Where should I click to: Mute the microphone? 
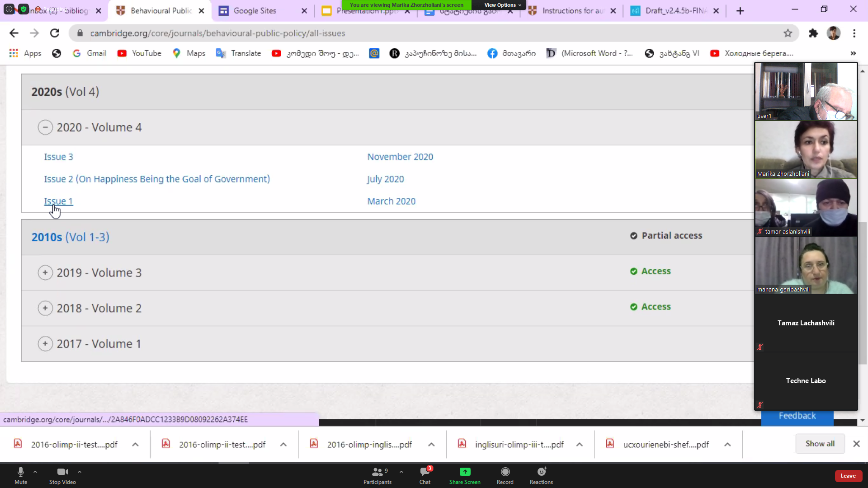(21, 472)
